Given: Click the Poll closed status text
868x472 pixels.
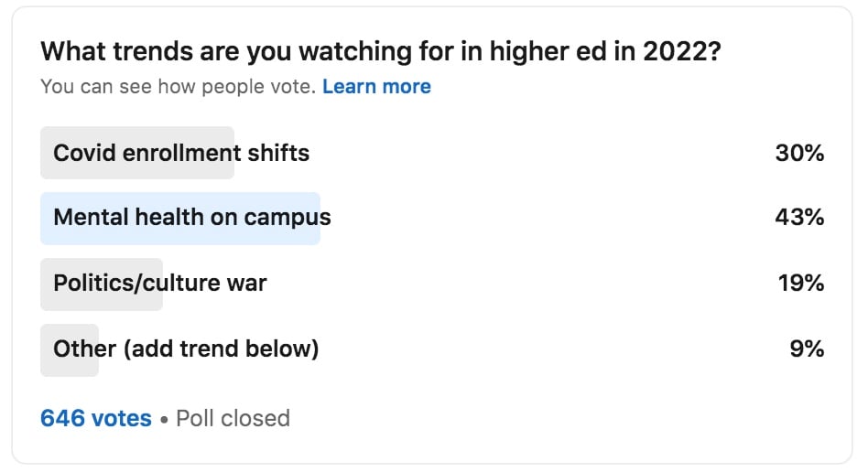Looking at the screenshot, I should point(233,418).
